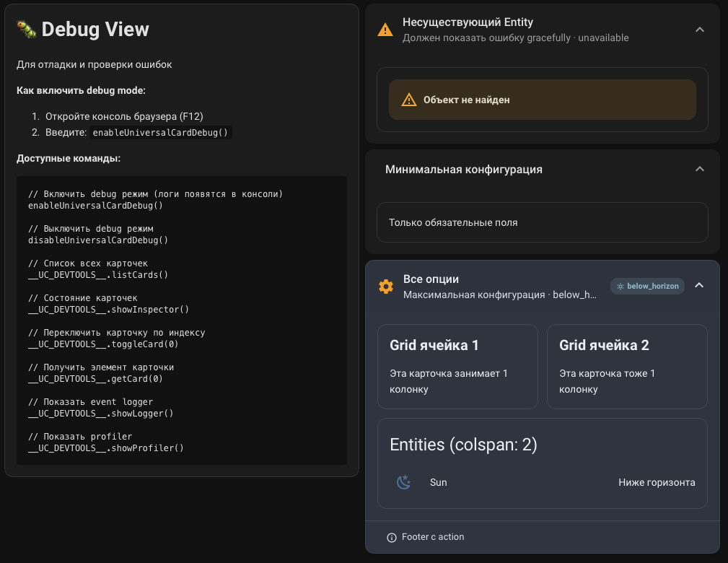Click the inline enableUniversalCardDebug() code snippet

[160, 133]
